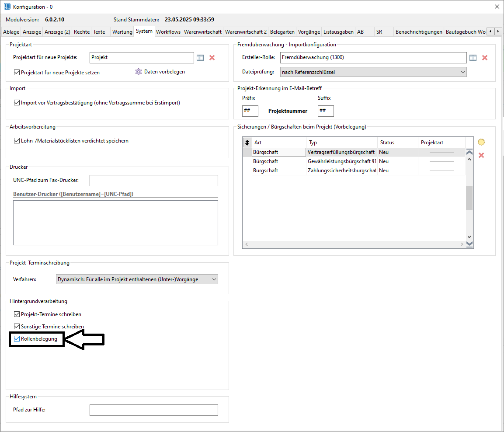Click the gear icon beside Daten vorbelegen
The image size is (504, 432).
139,72
